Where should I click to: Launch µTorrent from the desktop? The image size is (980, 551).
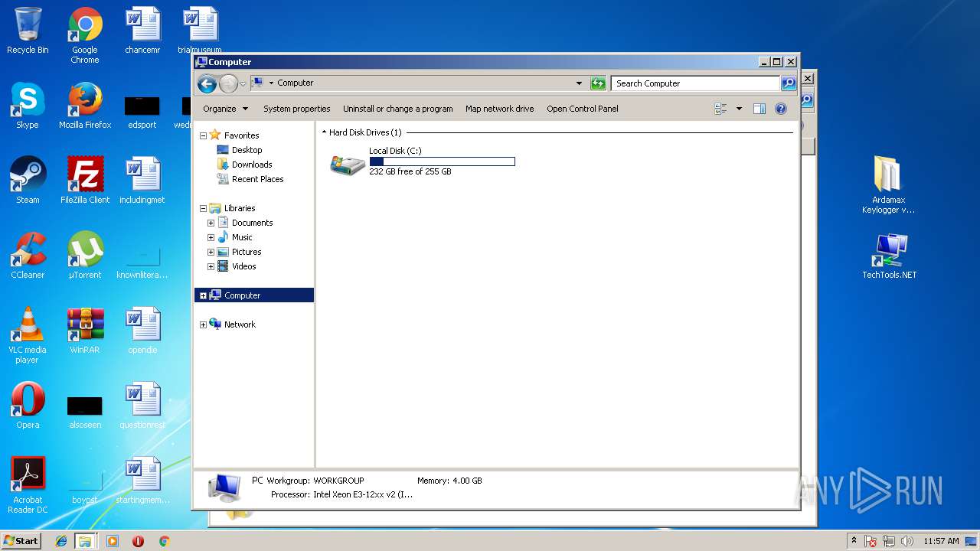click(85, 256)
